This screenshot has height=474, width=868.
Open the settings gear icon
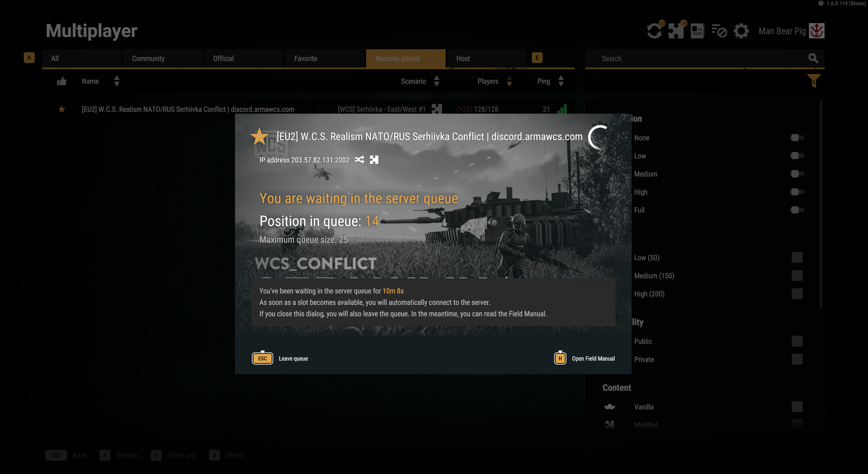click(741, 31)
